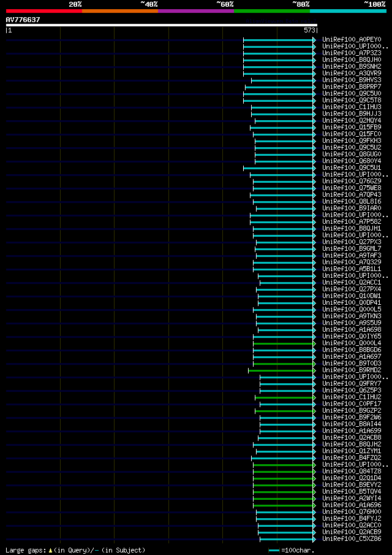392x555 pixels.
Task: Click the green alignment bar for C1IHU2
Action: (x=285, y=398)
